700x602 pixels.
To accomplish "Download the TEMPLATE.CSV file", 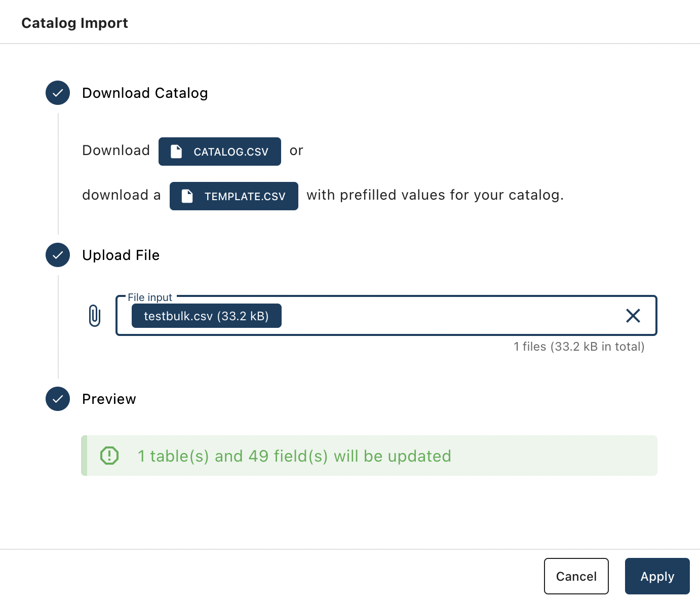I will (x=234, y=196).
